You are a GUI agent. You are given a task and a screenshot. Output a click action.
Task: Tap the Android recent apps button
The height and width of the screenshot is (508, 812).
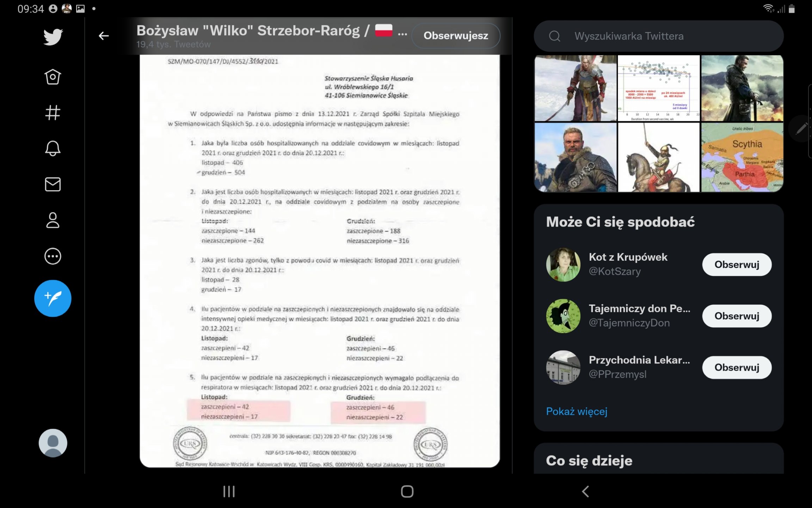[229, 491]
